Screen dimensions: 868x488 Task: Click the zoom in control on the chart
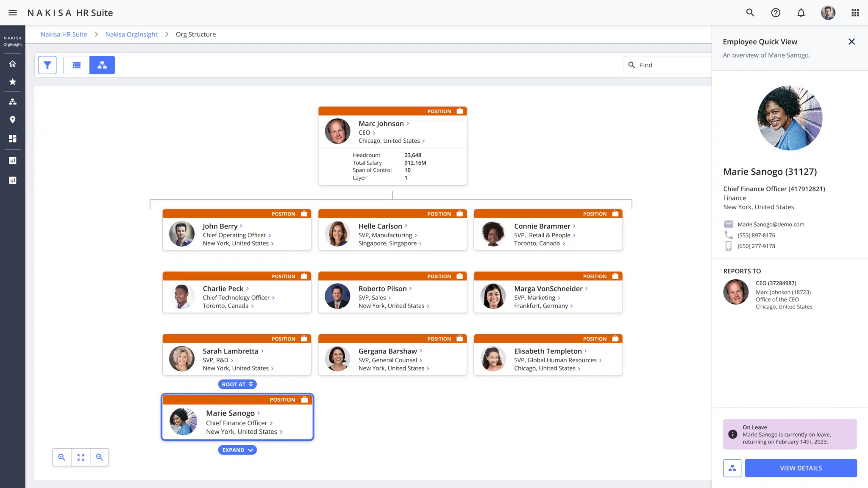[x=61, y=457]
